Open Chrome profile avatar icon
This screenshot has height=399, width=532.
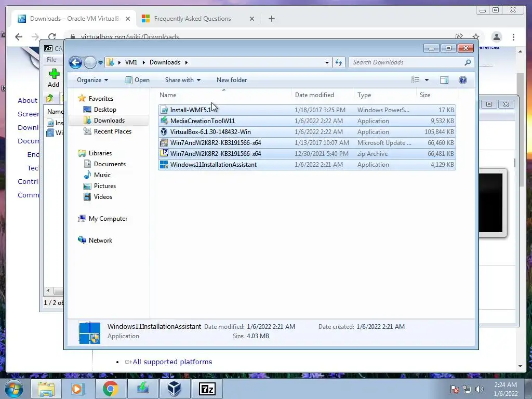(x=497, y=37)
